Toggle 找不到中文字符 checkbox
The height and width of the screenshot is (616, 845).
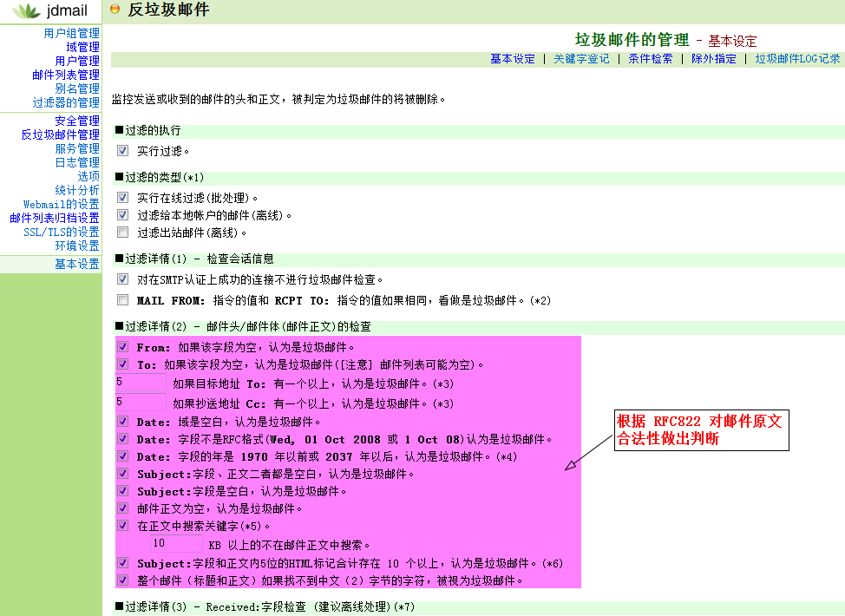click(123, 580)
